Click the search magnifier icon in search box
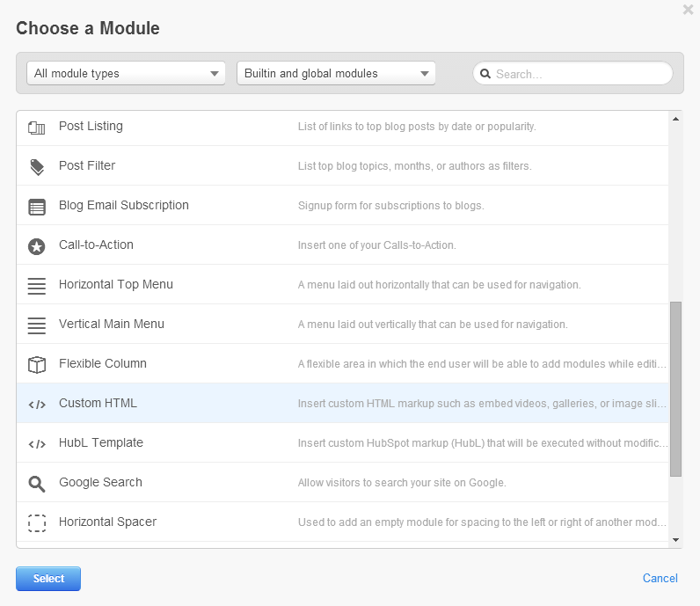Image resolution: width=700 pixels, height=606 pixels. click(485, 74)
